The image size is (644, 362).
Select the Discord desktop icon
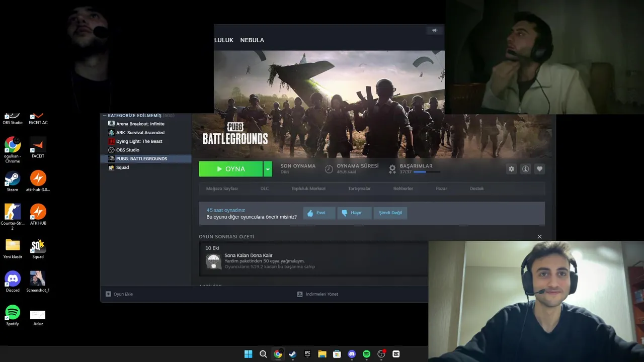click(13, 282)
